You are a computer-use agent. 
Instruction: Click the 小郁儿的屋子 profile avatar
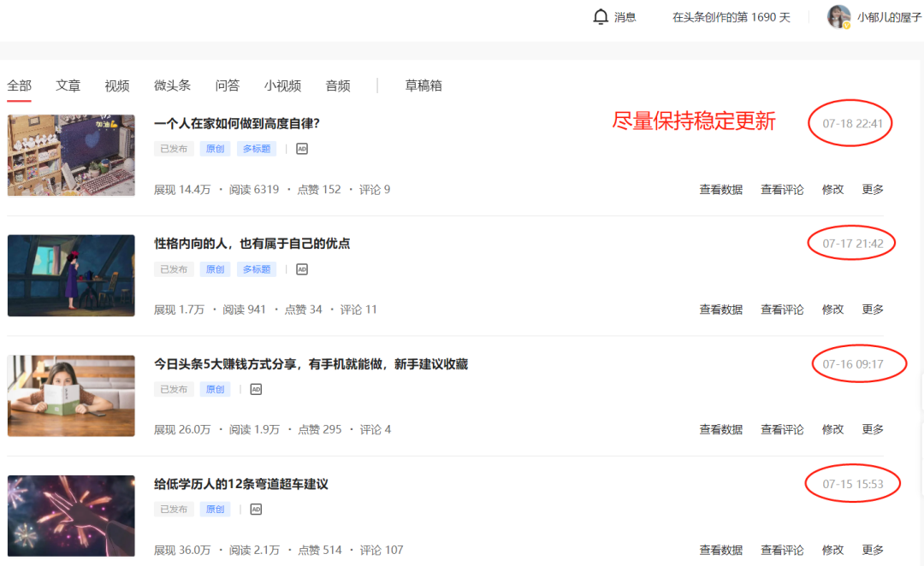tap(838, 17)
